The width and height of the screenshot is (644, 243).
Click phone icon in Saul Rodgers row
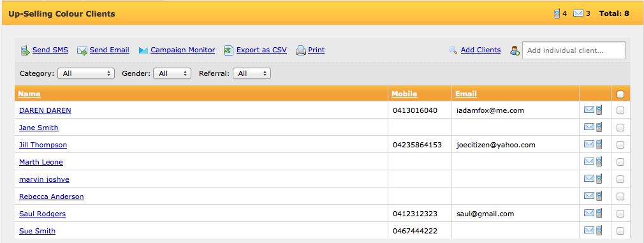point(599,213)
